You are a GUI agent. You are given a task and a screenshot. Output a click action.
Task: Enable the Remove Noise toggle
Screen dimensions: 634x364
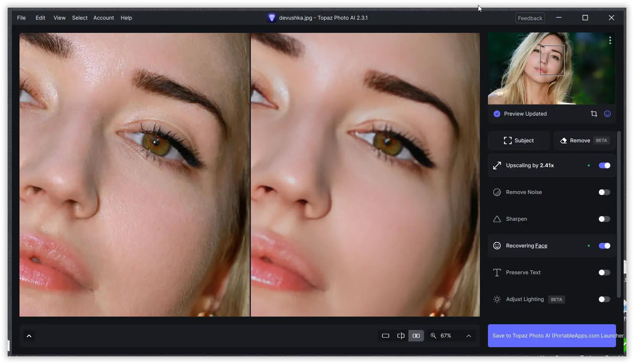pos(604,192)
